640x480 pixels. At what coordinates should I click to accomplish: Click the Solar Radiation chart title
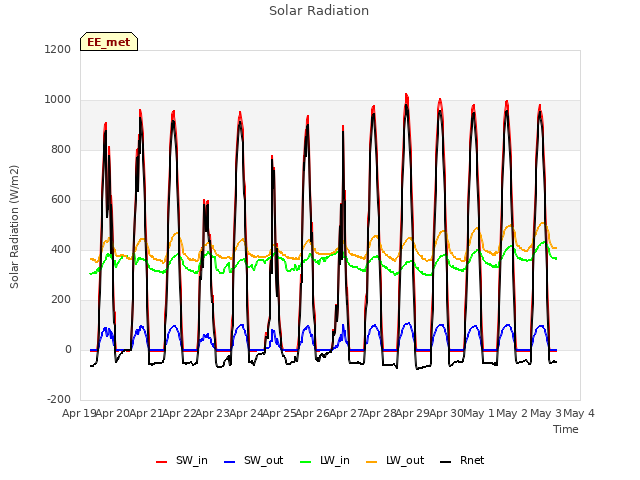tap(319, 11)
